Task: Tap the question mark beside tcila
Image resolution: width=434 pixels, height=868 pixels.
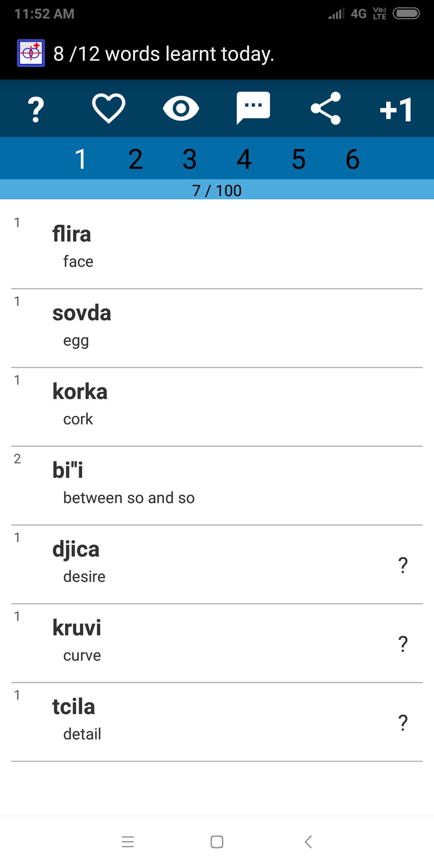Action: (403, 722)
